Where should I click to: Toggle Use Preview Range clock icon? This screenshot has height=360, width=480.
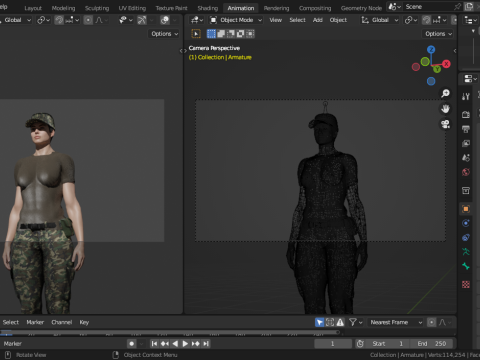coord(360,344)
